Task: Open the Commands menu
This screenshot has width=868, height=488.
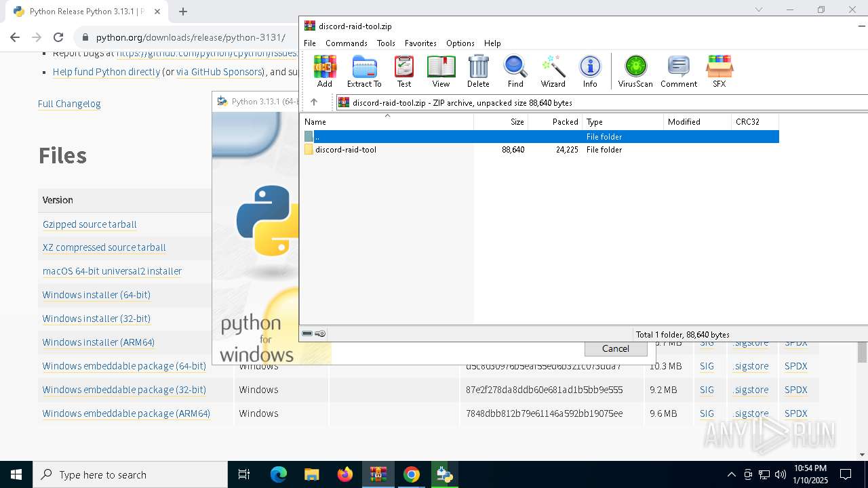Action: (x=347, y=43)
